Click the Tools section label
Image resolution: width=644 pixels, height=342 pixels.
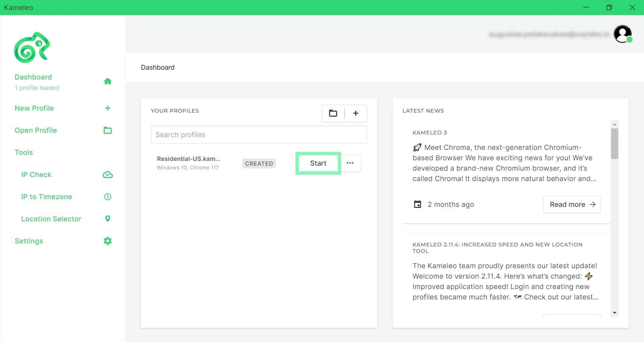24,152
